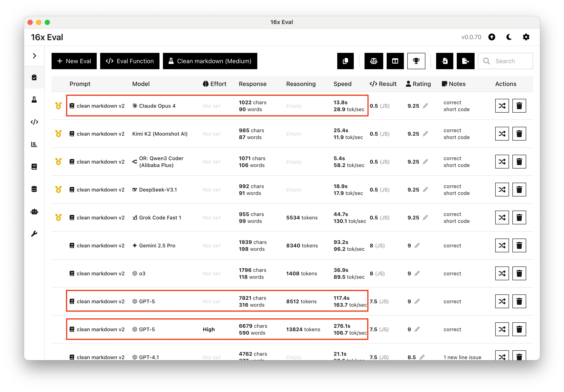Edit rating pencil for DeepSeek-V3.1 row
This screenshot has height=392, width=564.
pyautogui.click(x=425, y=190)
